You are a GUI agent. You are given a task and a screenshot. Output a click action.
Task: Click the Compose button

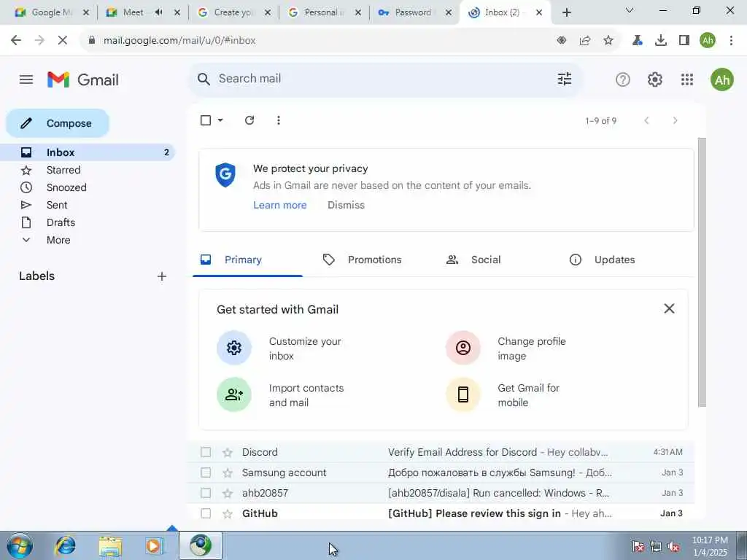pos(58,123)
